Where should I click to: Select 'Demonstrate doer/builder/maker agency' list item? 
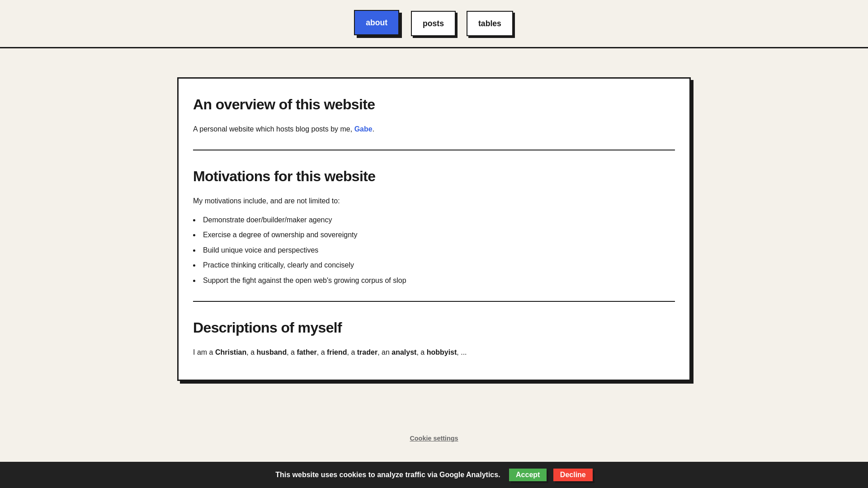(x=267, y=220)
